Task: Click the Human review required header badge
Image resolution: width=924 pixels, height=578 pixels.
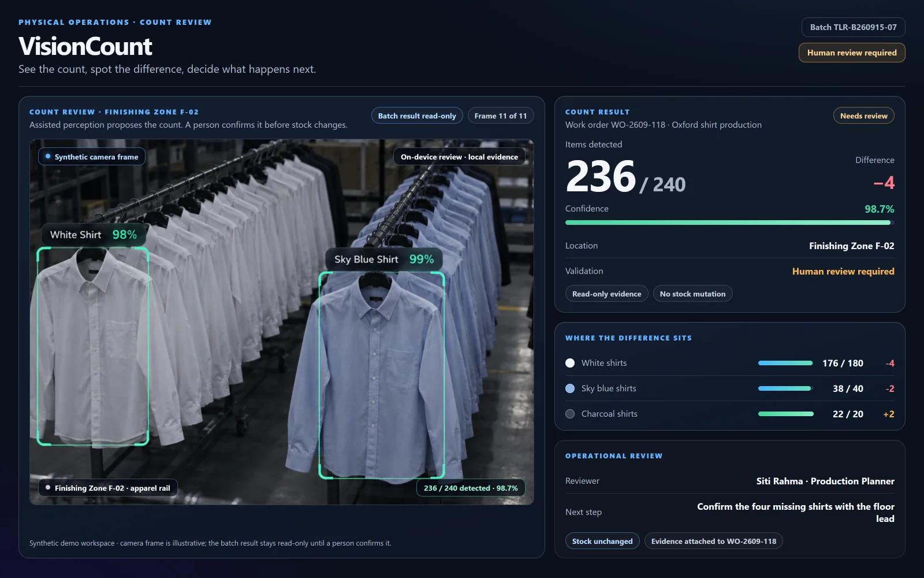Action: pos(852,53)
